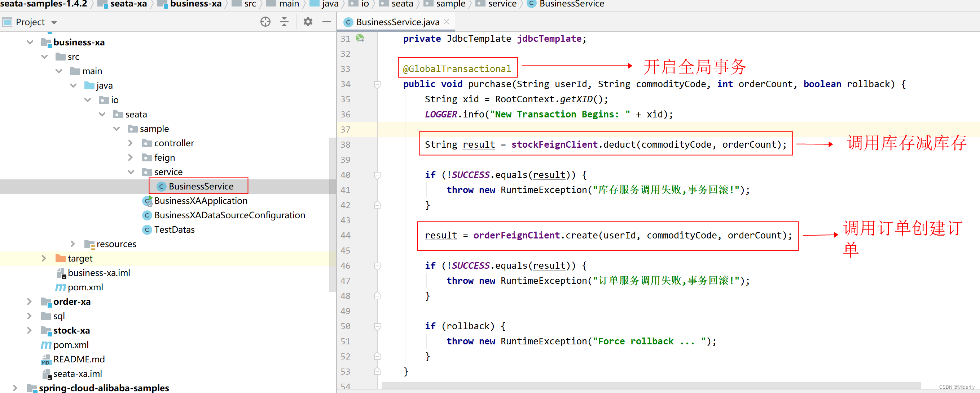Select the BusinessXAApplication class icon
The image size is (980, 393).
tap(147, 201)
